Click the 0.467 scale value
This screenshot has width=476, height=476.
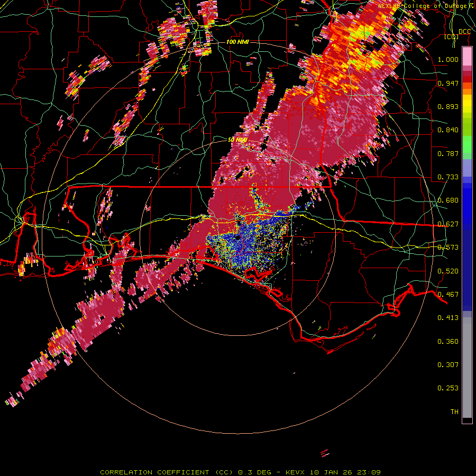(x=448, y=295)
